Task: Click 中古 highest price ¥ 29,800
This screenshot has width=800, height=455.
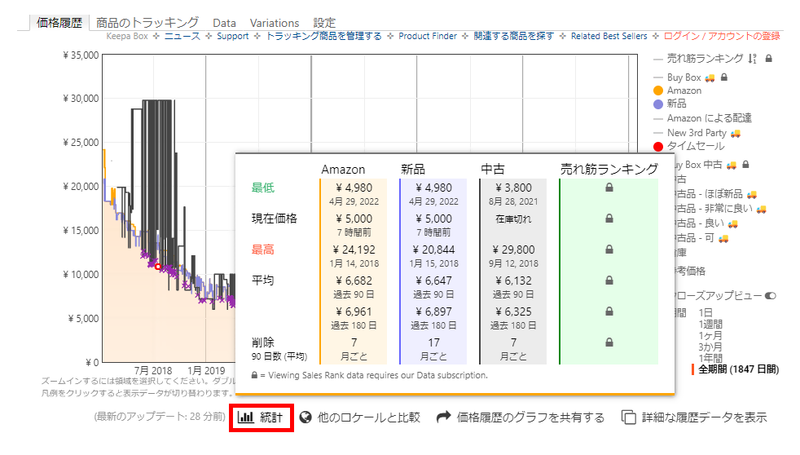Action: tap(513, 249)
